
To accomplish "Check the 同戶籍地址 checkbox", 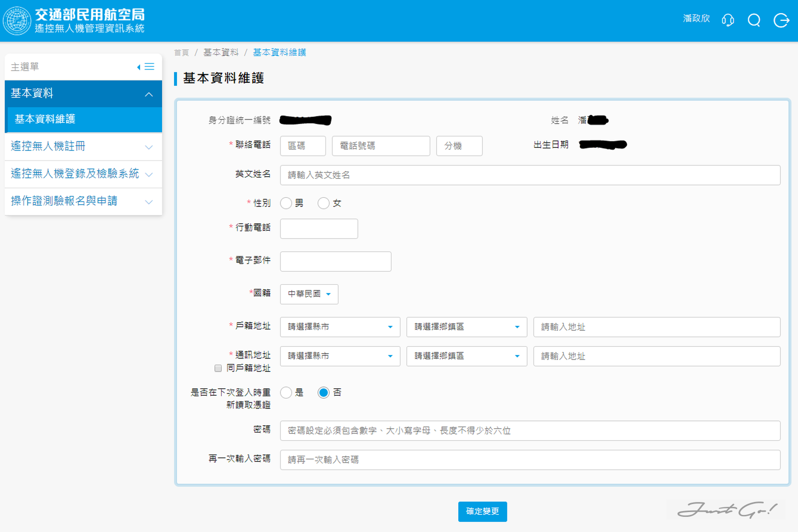I will 218,368.
